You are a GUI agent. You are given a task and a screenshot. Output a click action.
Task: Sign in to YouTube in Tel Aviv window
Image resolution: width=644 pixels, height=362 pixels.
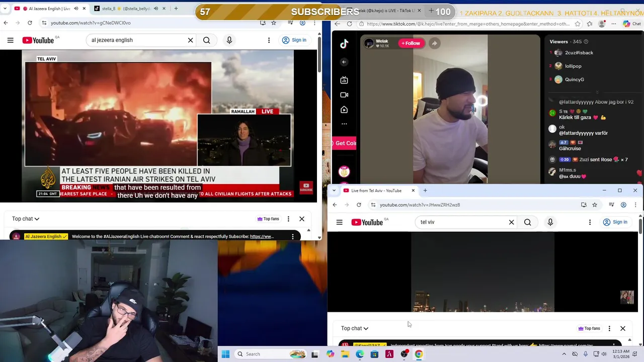(x=616, y=222)
